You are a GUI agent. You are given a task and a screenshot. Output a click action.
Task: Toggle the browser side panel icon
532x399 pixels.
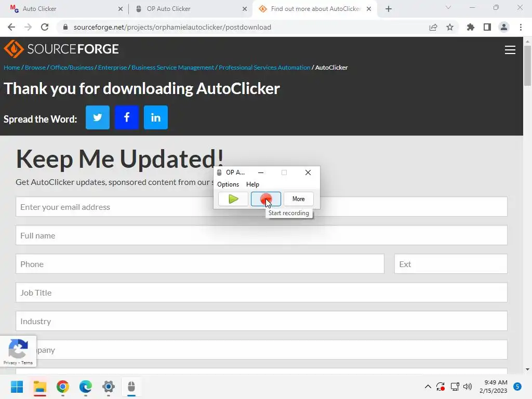pyautogui.click(x=487, y=27)
